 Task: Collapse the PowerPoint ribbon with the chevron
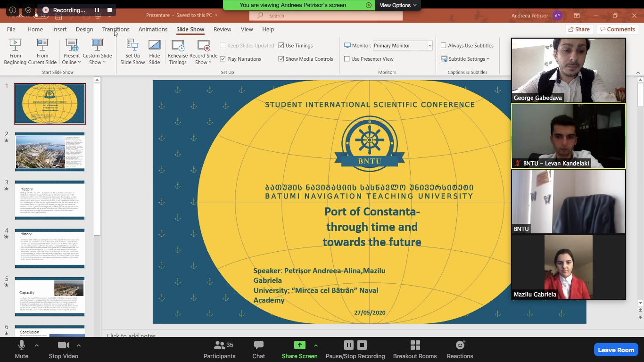pos(638,73)
